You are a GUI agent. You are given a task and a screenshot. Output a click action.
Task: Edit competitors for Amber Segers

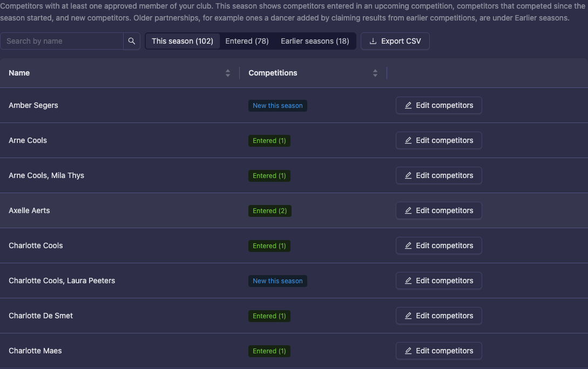[x=439, y=105]
